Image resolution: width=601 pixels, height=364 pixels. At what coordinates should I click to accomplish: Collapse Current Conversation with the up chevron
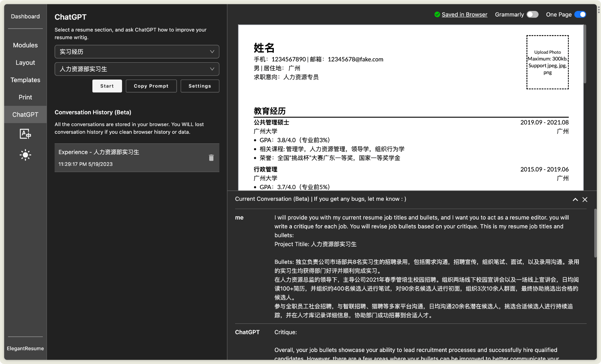[x=575, y=199]
